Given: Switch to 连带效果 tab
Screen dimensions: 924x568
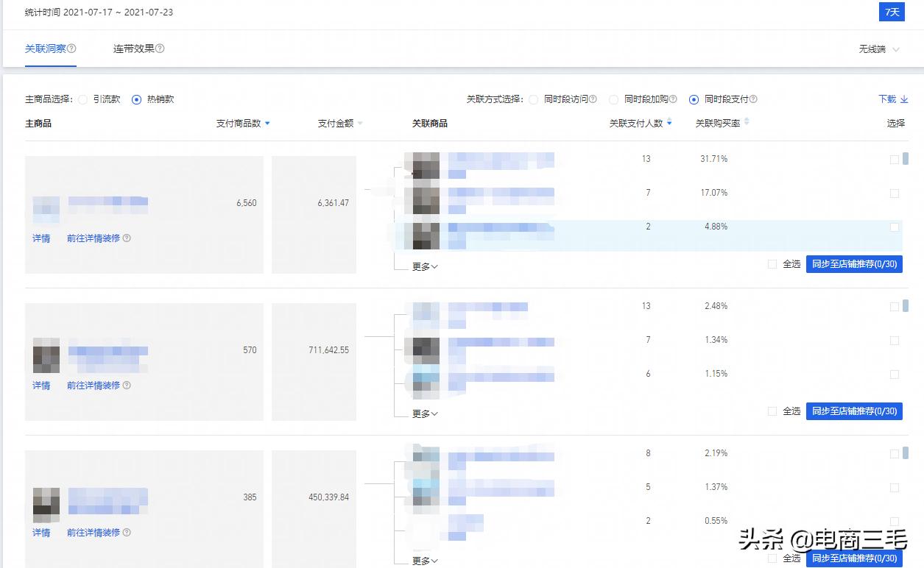Looking at the screenshot, I should (x=133, y=49).
